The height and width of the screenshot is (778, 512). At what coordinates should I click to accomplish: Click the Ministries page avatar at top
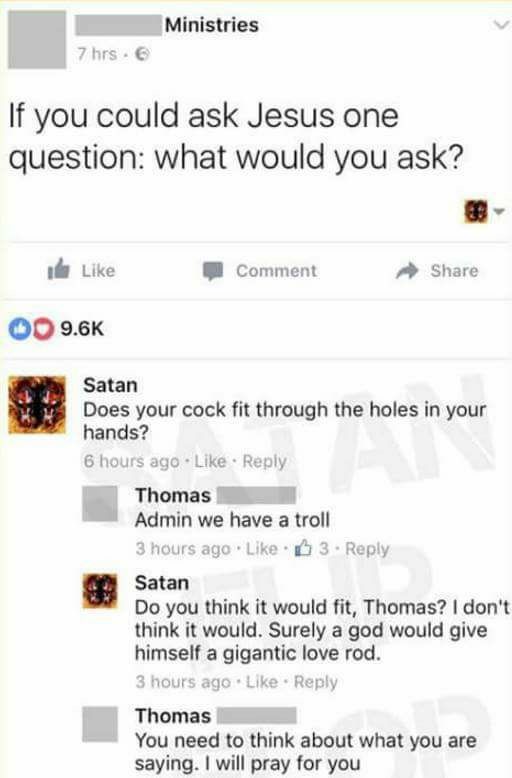[x=37, y=40]
